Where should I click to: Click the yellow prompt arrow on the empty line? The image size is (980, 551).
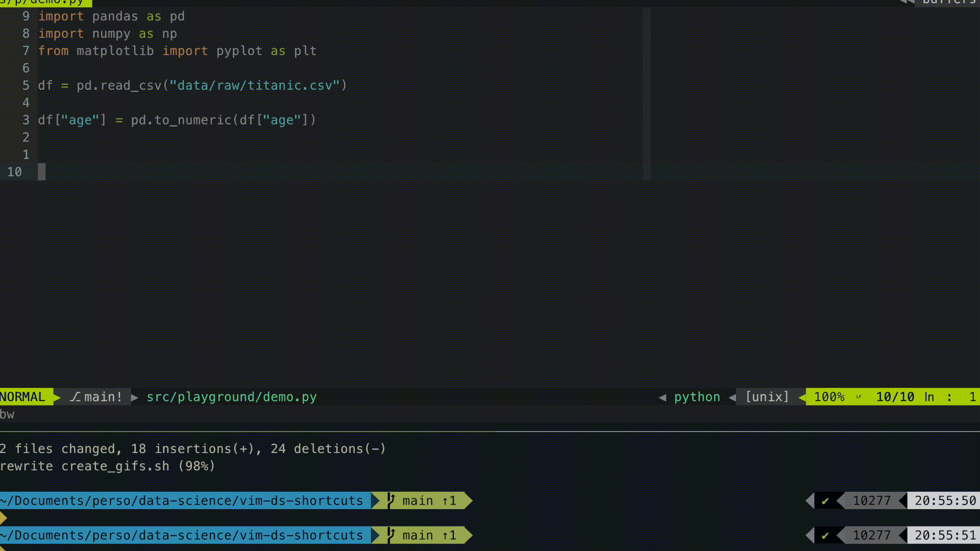[4, 518]
